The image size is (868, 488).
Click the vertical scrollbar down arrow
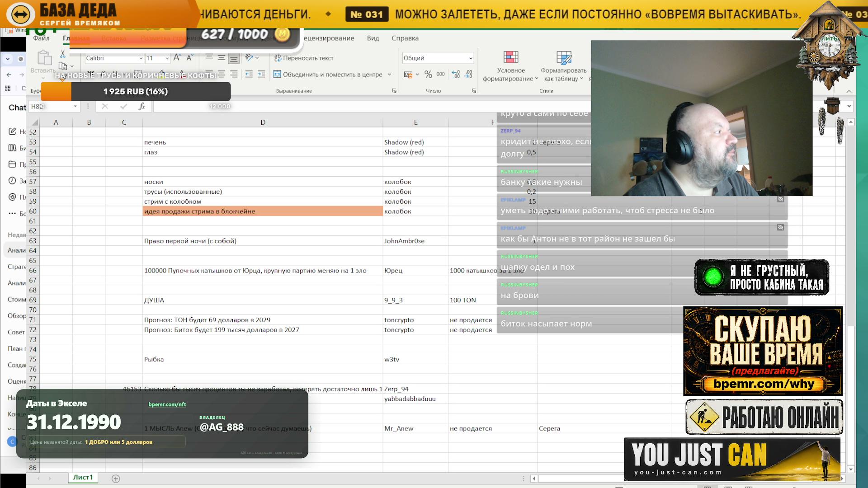851,469
